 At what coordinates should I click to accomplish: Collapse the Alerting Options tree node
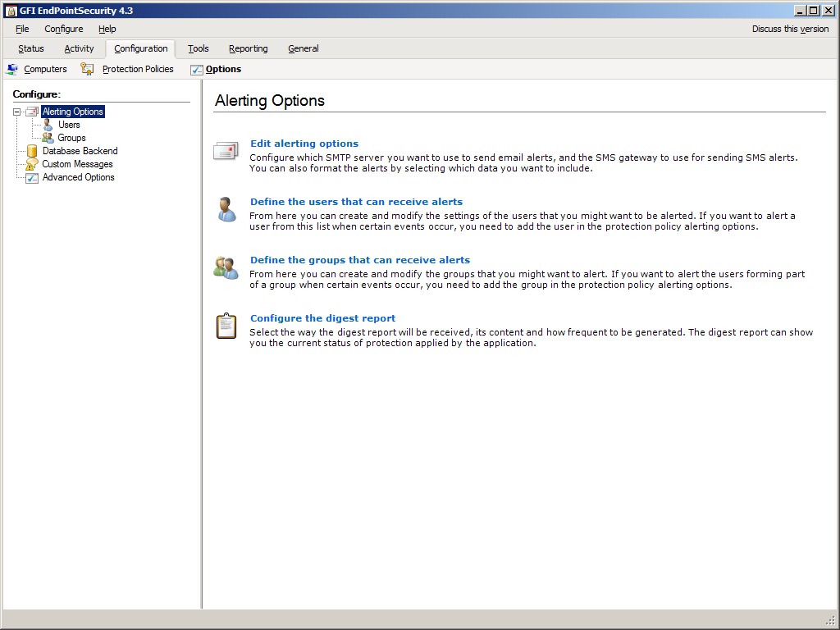(x=16, y=112)
